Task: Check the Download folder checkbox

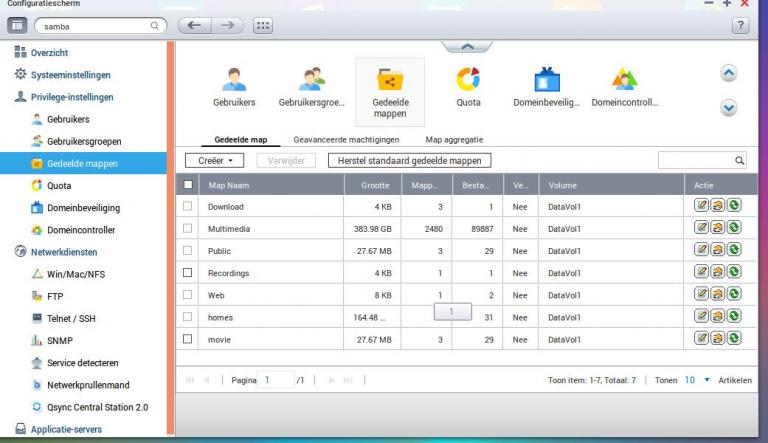Action: coord(187,207)
